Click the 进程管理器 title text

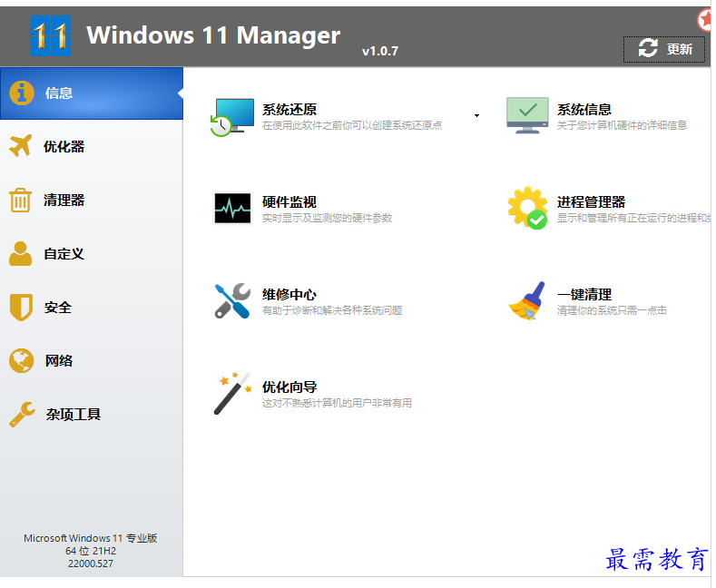[x=591, y=201]
